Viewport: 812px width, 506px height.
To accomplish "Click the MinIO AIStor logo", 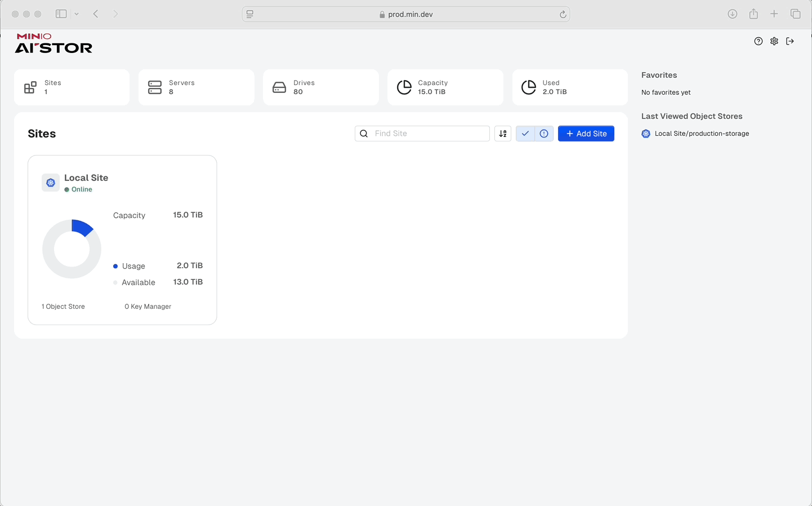I will click(x=53, y=43).
